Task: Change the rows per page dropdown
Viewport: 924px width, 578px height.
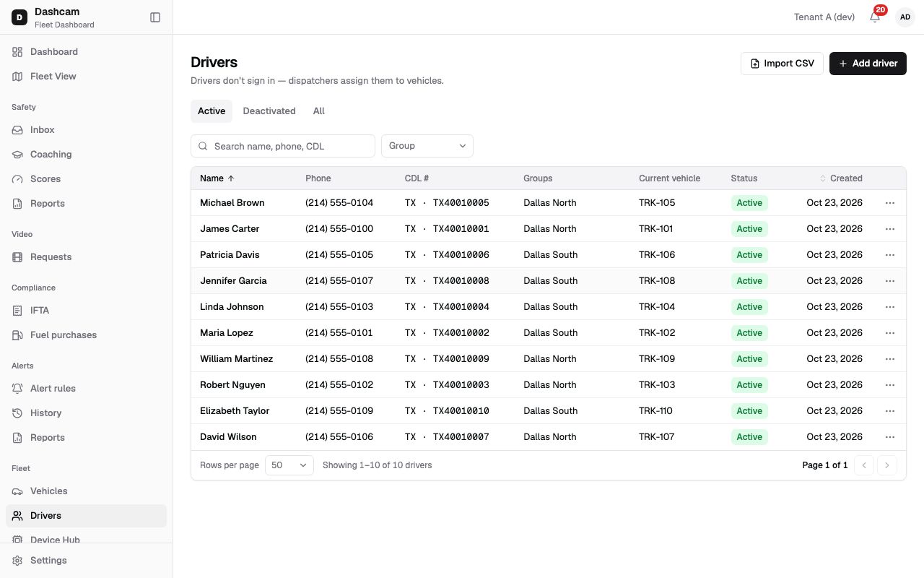Action: click(x=289, y=465)
